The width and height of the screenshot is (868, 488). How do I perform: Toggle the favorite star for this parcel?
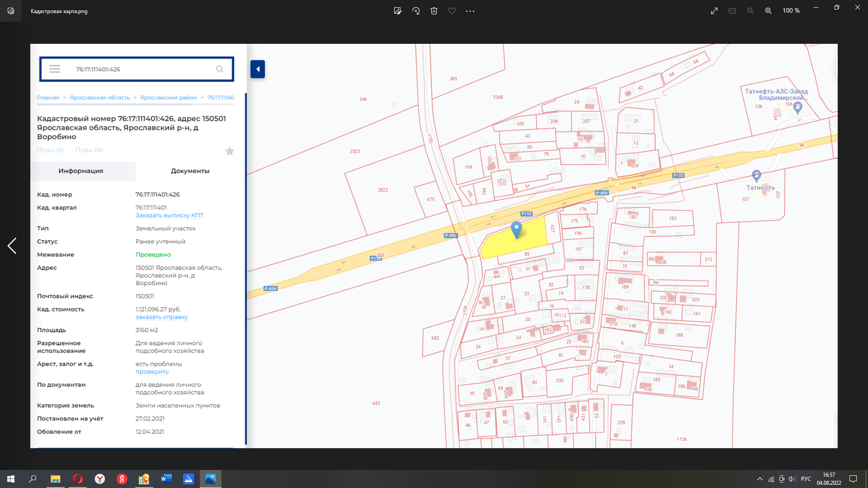230,151
